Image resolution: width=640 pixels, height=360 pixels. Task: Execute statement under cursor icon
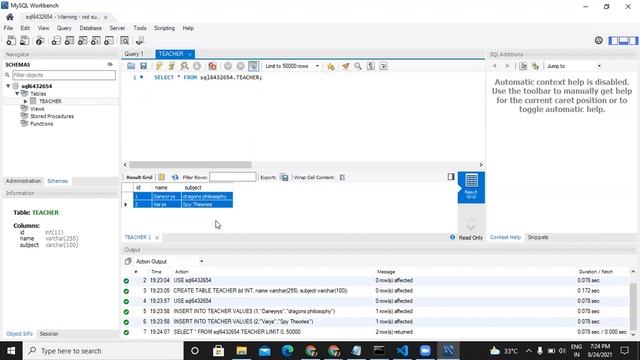coord(171,66)
